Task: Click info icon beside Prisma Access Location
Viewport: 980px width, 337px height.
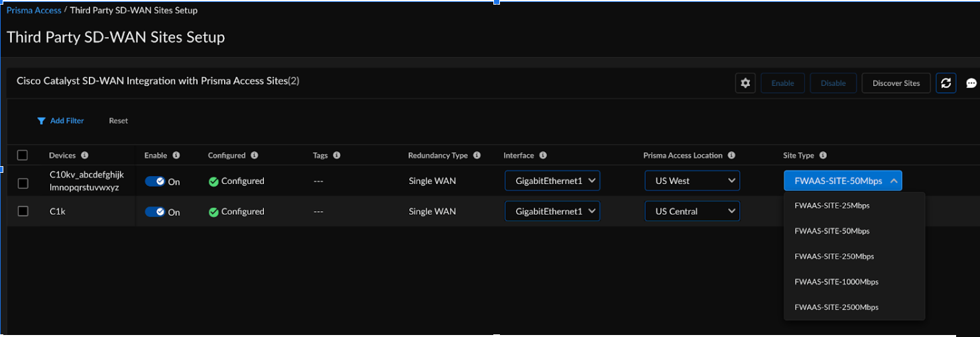Action: pyautogui.click(x=731, y=156)
